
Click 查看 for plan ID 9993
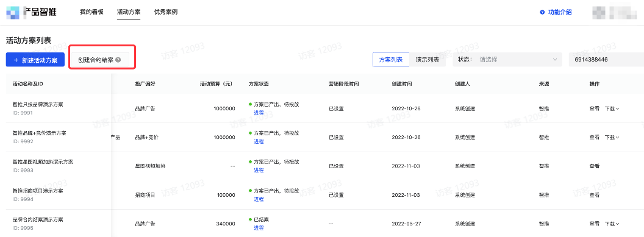595,166
